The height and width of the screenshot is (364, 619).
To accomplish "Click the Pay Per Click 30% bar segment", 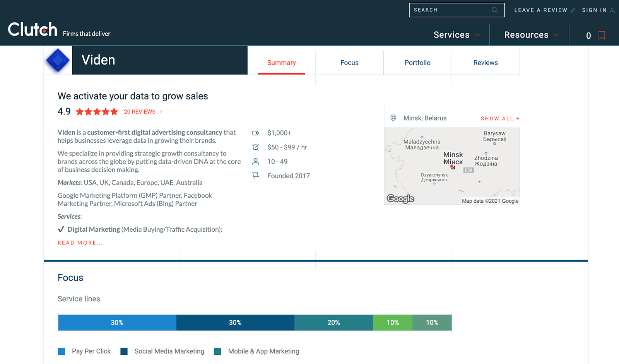I will (117, 323).
